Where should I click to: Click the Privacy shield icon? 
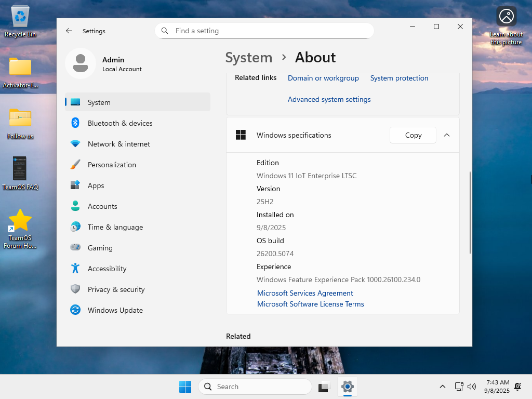tap(75, 289)
